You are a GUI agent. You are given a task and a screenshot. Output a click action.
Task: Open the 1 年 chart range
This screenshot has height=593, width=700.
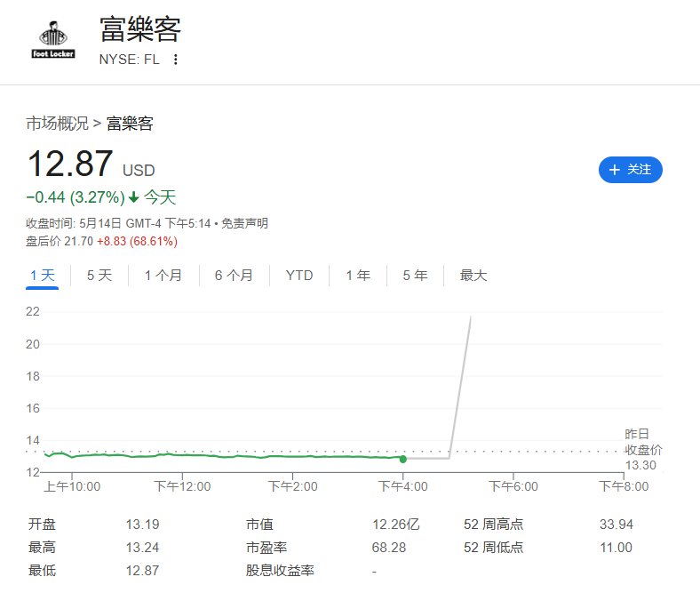(358, 276)
